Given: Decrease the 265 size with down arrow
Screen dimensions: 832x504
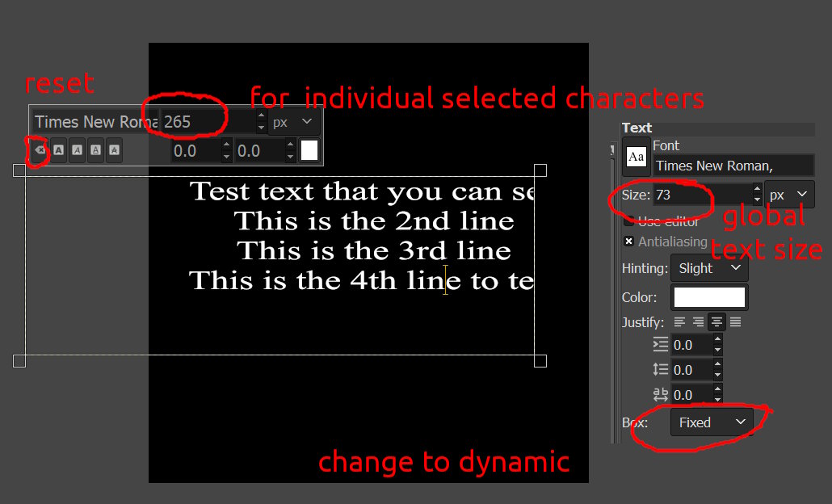Looking at the screenshot, I should pyautogui.click(x=261, y=128).
